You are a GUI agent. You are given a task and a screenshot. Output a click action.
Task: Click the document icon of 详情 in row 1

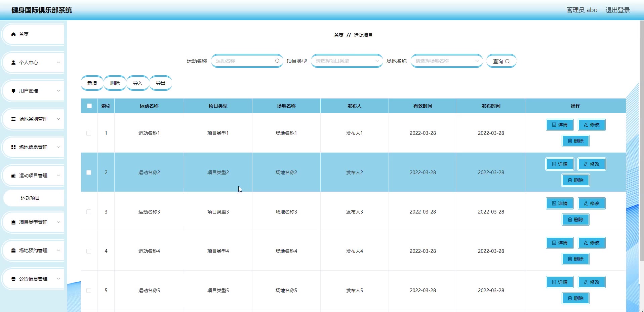tap(554, 125)
